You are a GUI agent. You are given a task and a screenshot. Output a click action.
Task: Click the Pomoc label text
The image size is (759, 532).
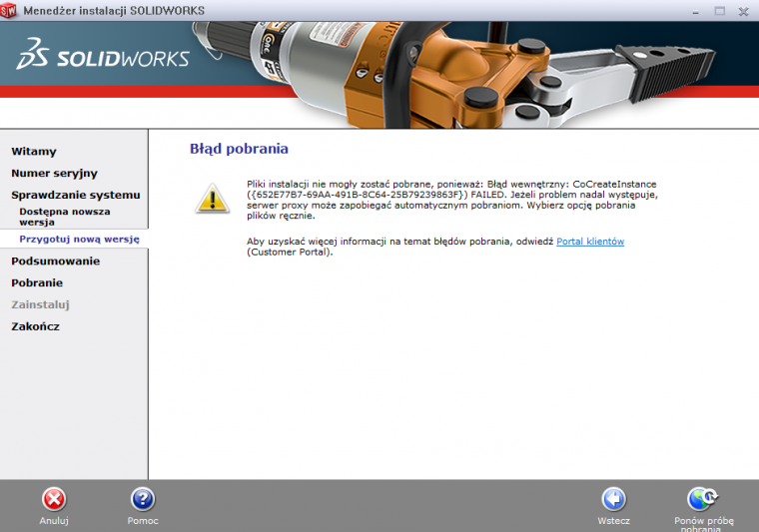click(x=143, y=521)
